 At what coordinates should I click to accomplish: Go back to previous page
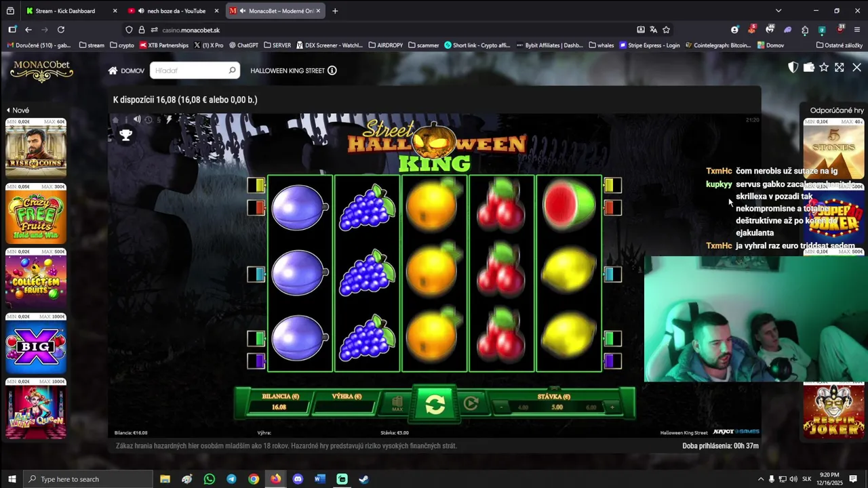pyautogui.click(x=28, y=30)
